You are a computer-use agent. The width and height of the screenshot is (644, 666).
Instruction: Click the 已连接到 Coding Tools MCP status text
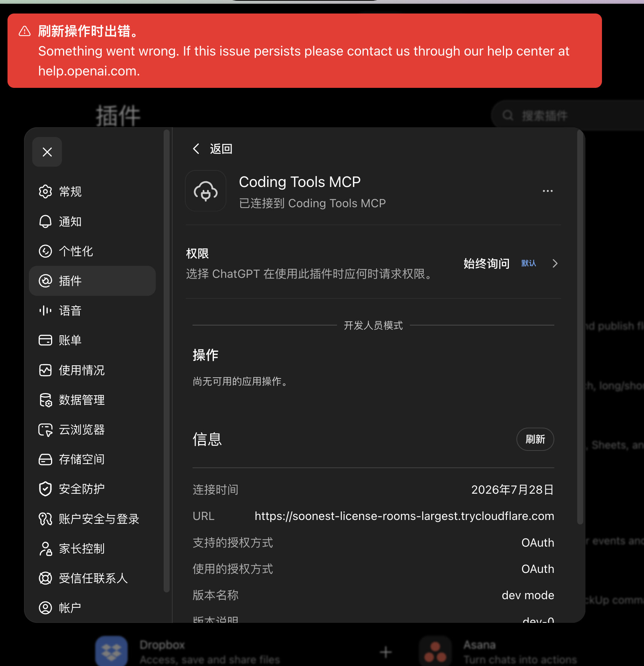313,203
